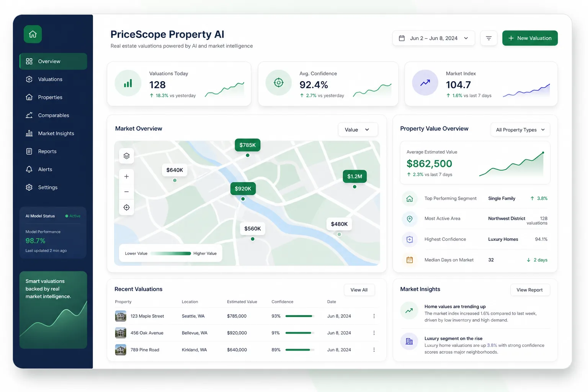Click the $640K map price marker

(175, 170)
